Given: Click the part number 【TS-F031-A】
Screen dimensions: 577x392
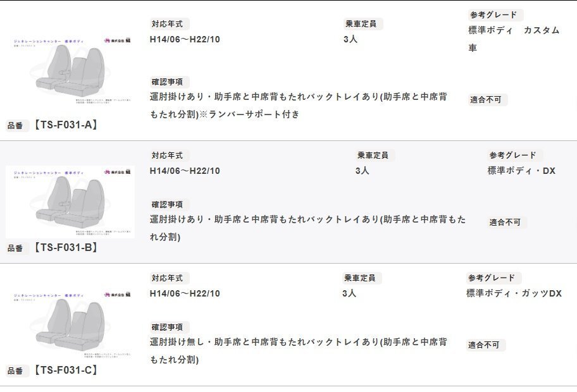Looking at the screenshot, I should [x=66, y=125].
